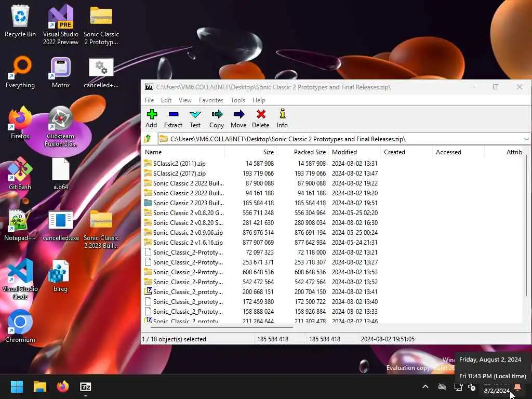The image size is (532, 399).
Task: Click the Add toolbar icon in 7-Zip
Action: (151, 118)
